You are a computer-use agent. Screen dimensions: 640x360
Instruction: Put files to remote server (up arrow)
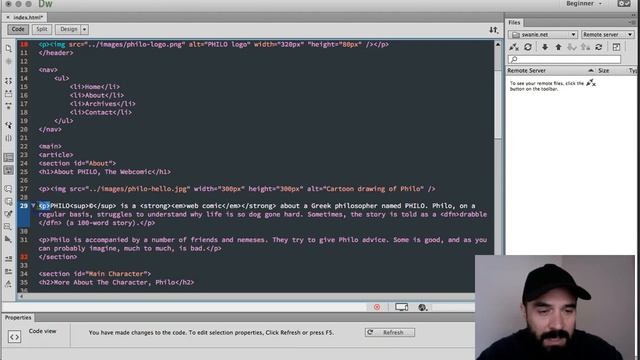558,47
